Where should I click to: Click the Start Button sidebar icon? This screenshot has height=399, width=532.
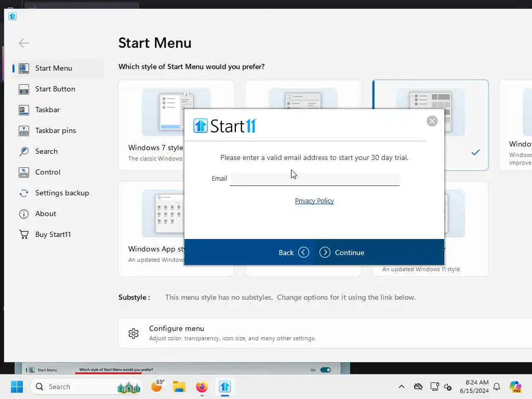coord(24,89)
